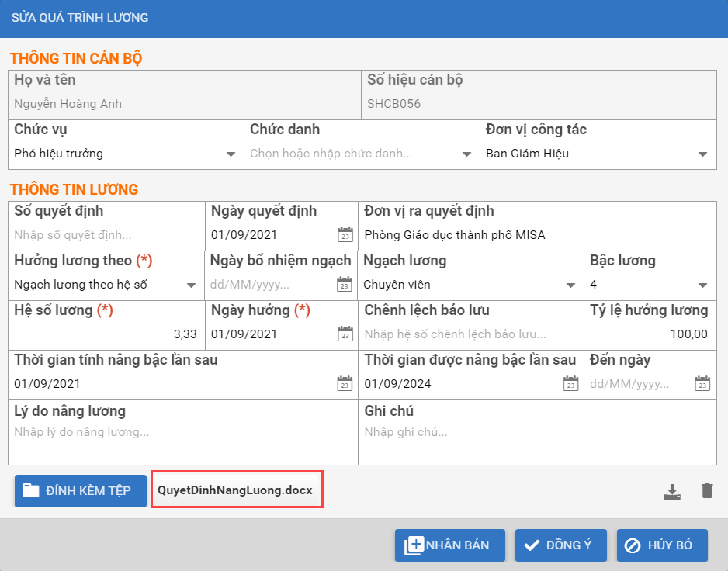Image resolution: width=728 pixels, height=571 pixels.
Task: Expand the Chức vụ dropdown
Action: (x=231, y=154)
